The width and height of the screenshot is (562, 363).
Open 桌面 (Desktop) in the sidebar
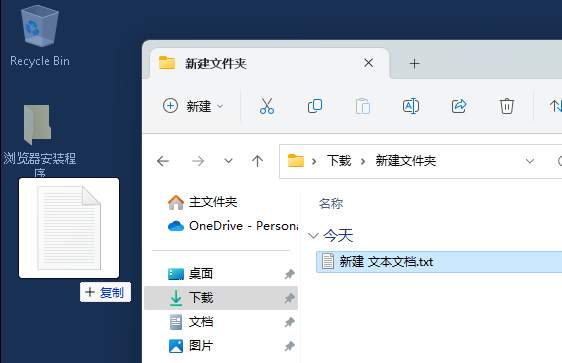[x=190, y=274]
